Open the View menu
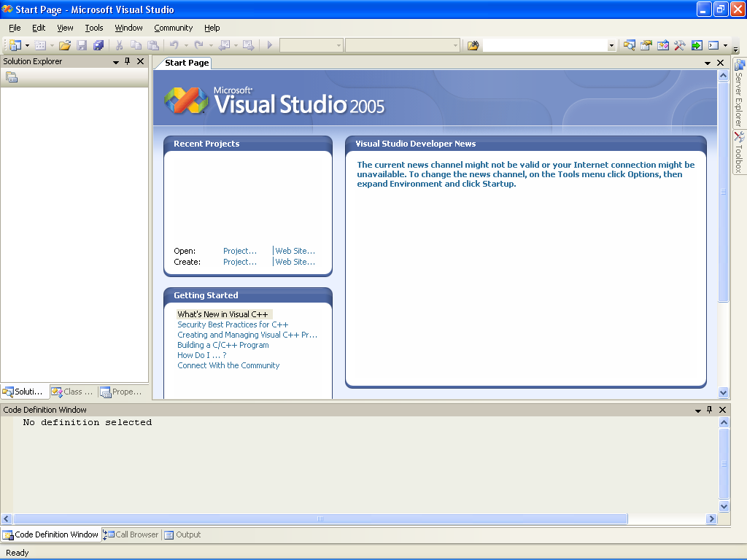 click(x=65, y=28)
